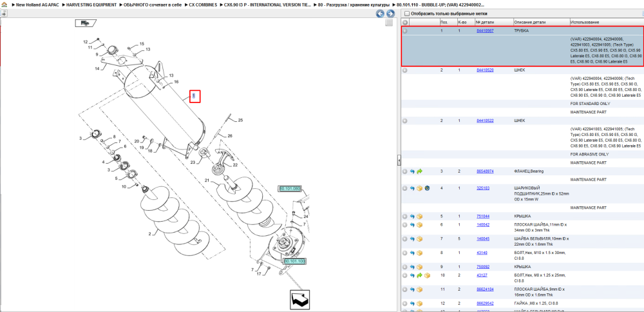The width and height of the screenshot is (644, 312).
Task: Click the panel pin icon at top-left
Action: coord(3,14)
